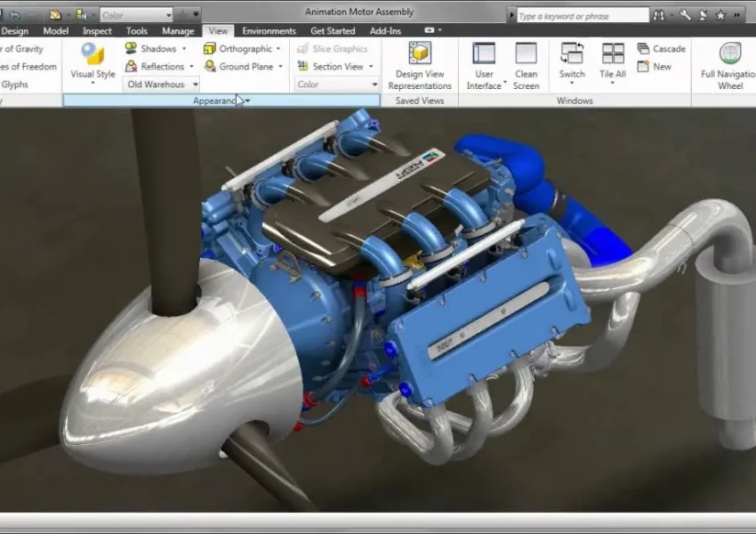Screen dimensions: 756x534
Task: Switch to the Model tab
Action: click(x=56, y=31)
